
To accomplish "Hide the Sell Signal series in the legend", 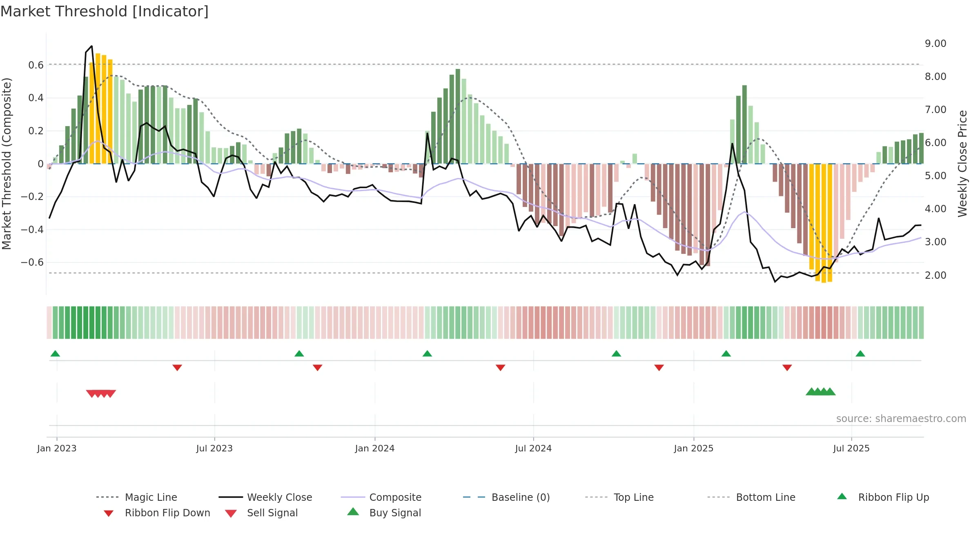I will pos(261,513).
